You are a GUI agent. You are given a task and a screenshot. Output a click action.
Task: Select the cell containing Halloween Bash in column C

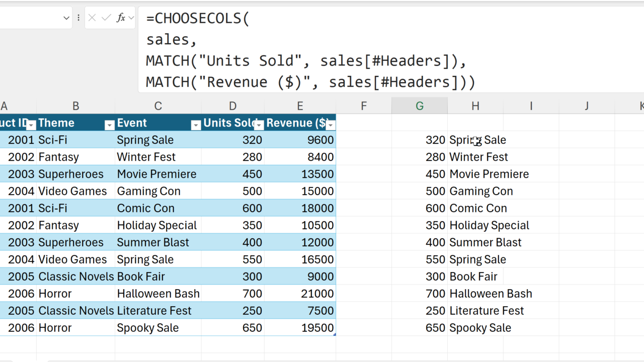158,294
